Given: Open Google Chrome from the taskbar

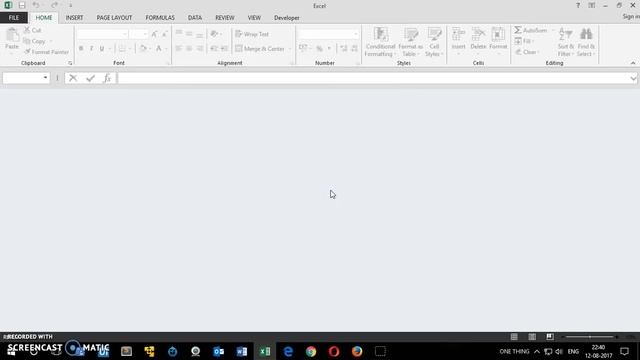Looking at the screenshot, I should tap(311, 351).
